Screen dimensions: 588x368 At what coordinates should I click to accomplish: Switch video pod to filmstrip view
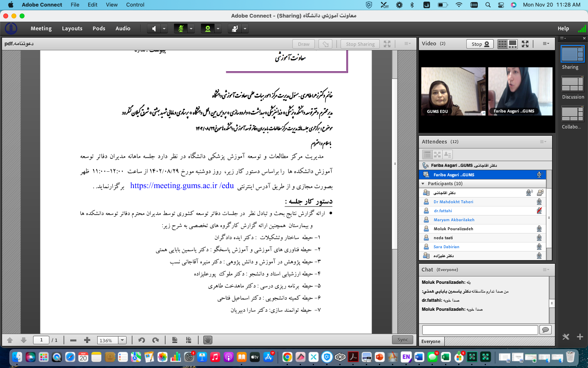tap(512, 44)
